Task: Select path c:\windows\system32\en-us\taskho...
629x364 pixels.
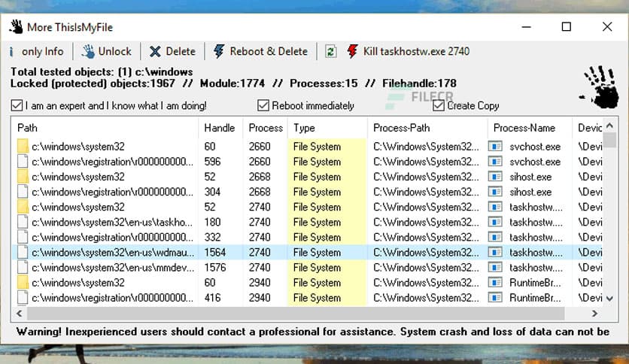Action: tap(112, 222)
